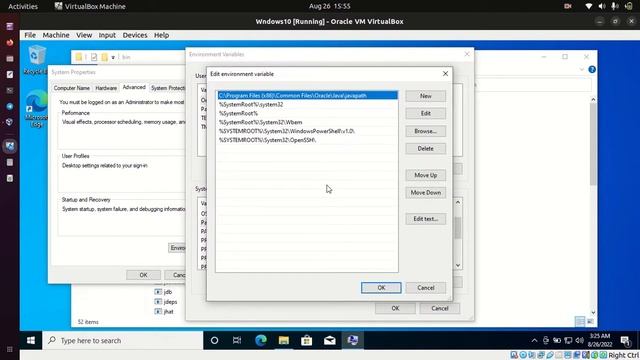Open the View menu
640x360 pixels.
tap(84, 35)
